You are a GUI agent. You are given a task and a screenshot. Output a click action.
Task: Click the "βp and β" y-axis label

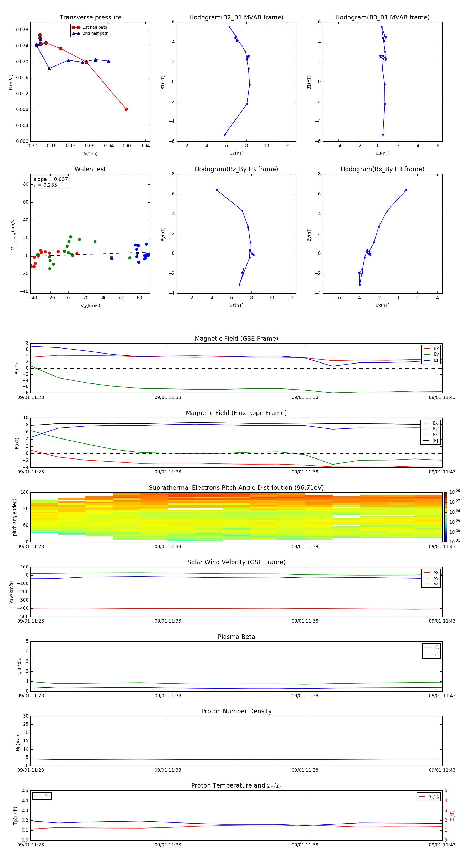(x=19, y=666)
